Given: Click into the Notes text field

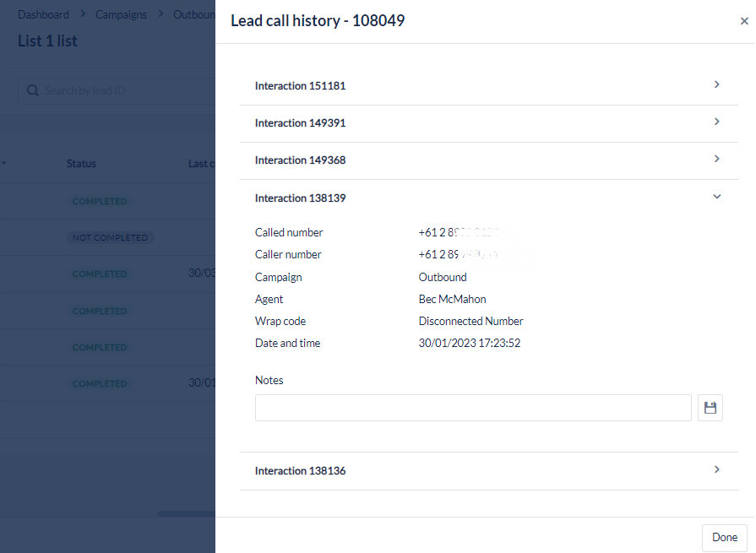Looking at the screenshot, I should click(473, 408).
